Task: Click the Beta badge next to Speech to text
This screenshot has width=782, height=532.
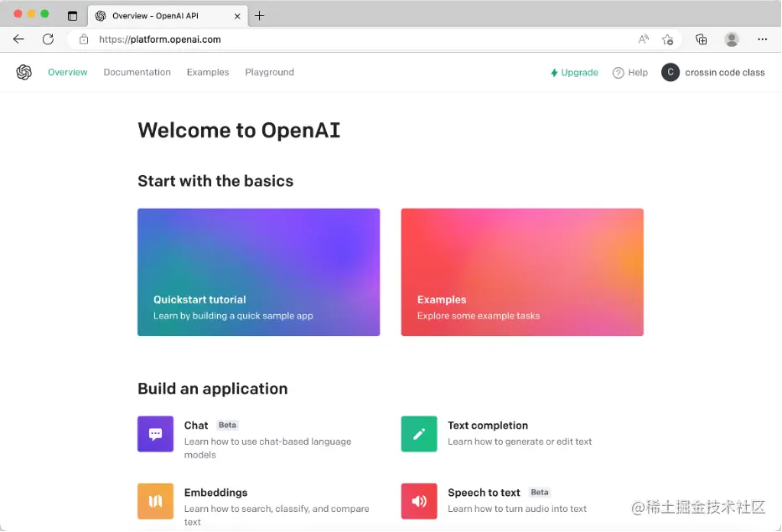Action: pyautogui.click(x=540, y=493)
